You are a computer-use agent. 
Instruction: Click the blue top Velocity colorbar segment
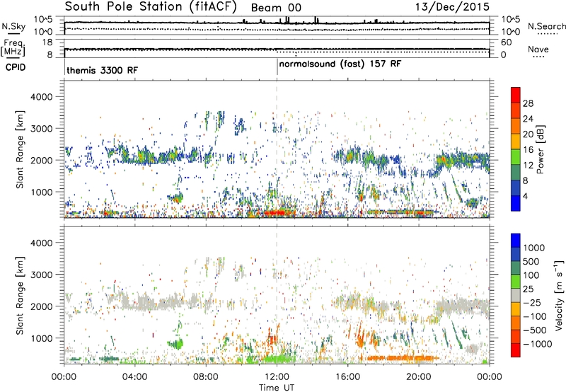(516, 241)
